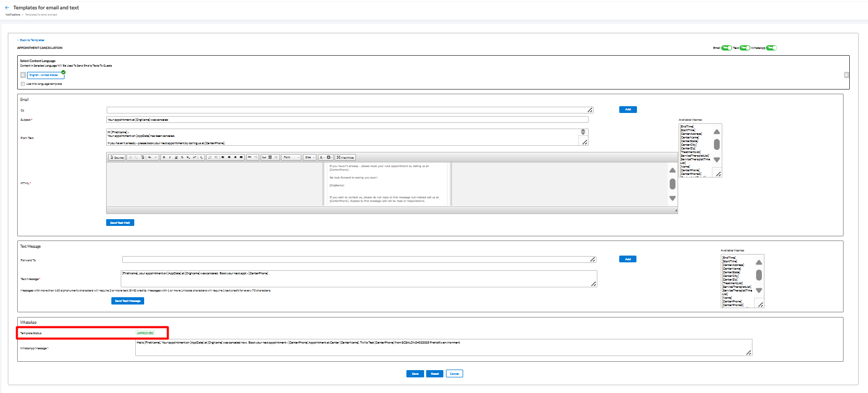
Task: Open the Font dropdown
Action: click(x=291, y=157)
